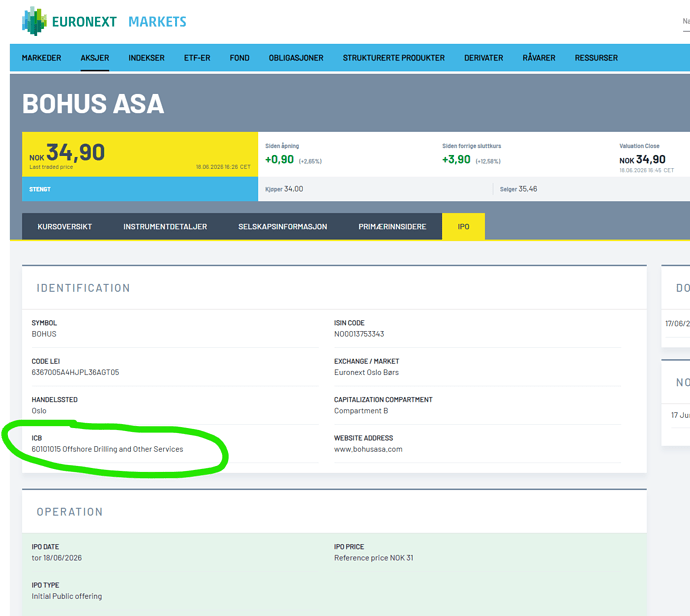Open the MARKEDER menu
This screenshot has height=616, width=690.
[x=41, y=58]
